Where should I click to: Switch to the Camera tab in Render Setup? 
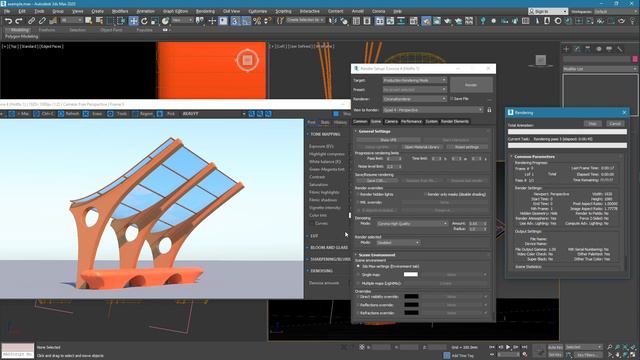[x=391, y=121]
